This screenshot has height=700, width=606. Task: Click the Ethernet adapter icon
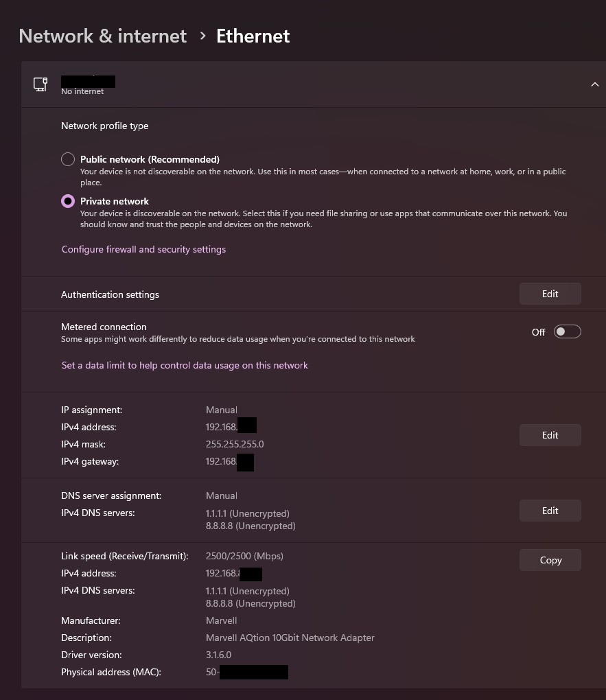coord(40,84)
